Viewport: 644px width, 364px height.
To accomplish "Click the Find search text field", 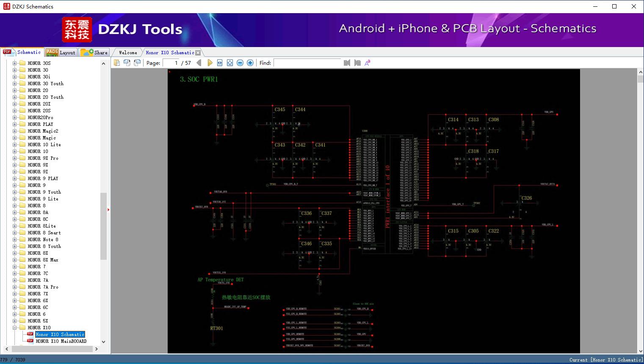I will [x=307, y=63].
